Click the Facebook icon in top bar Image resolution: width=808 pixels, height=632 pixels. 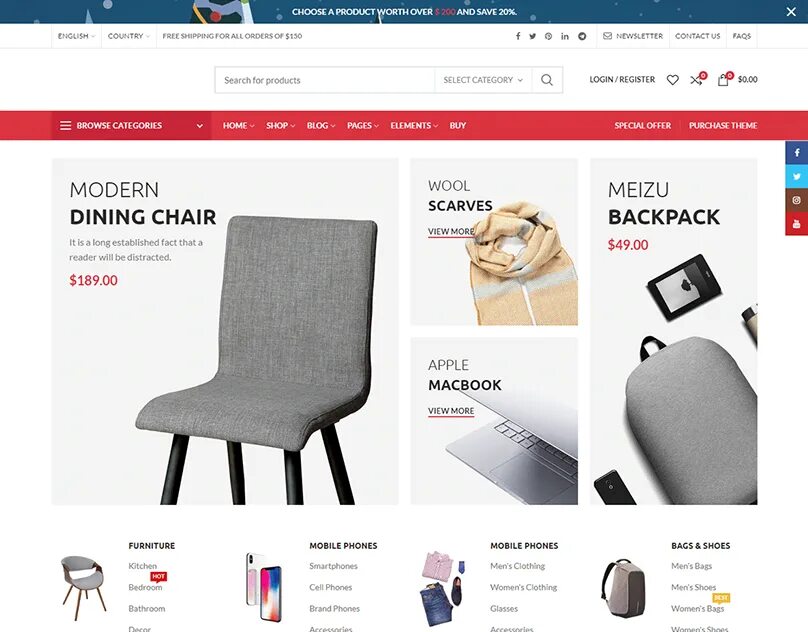[518, 36]
